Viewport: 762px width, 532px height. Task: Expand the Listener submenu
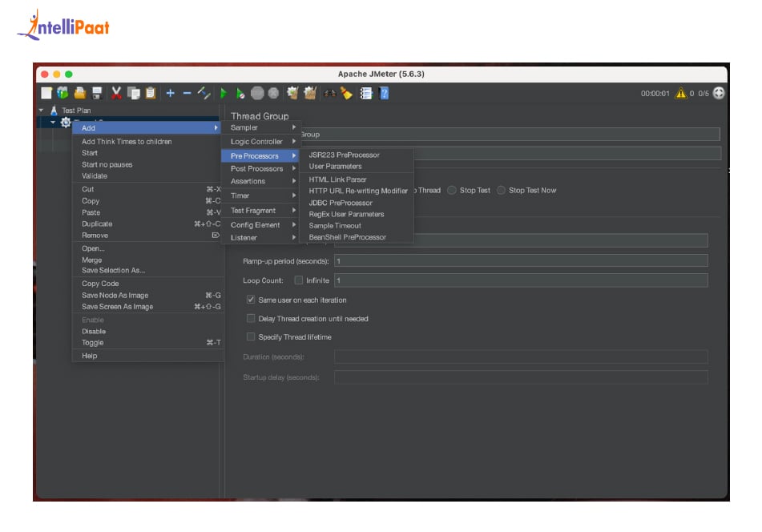point(261,238)
